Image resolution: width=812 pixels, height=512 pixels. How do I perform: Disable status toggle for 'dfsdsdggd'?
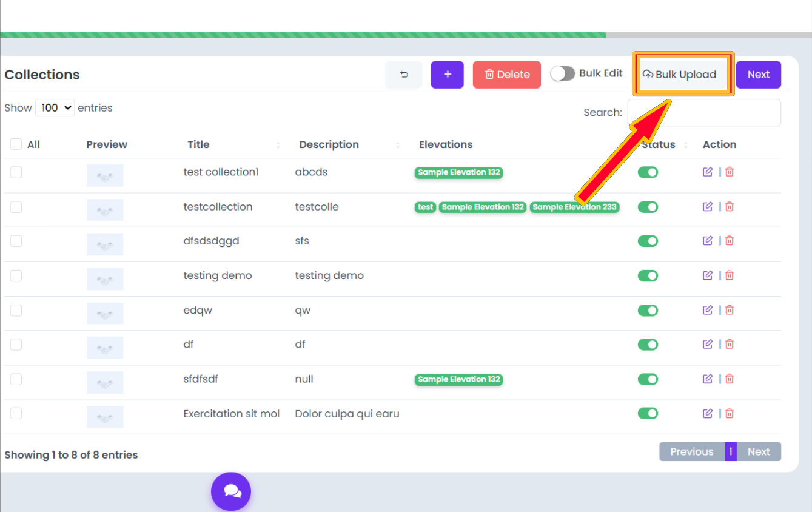coord(648,241)
